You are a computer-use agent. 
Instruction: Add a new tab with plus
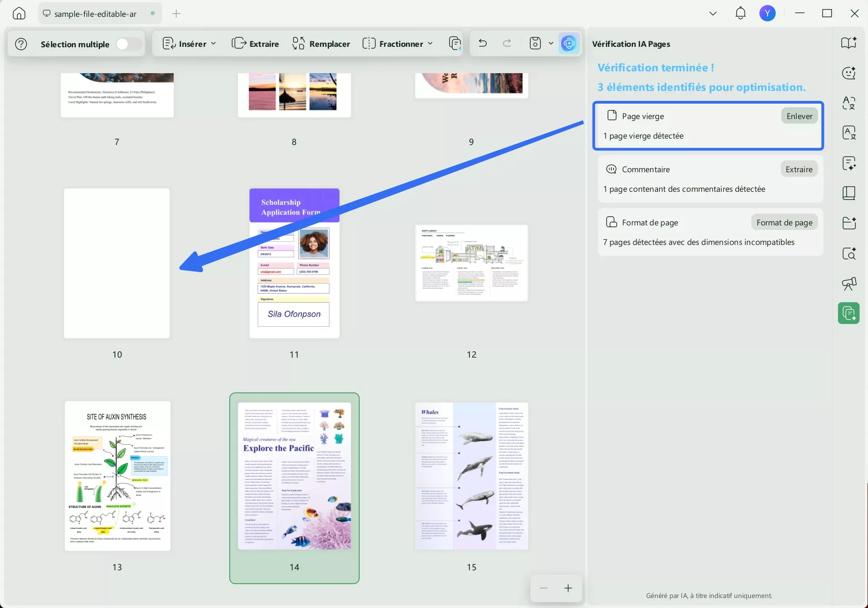pos(176,14)
